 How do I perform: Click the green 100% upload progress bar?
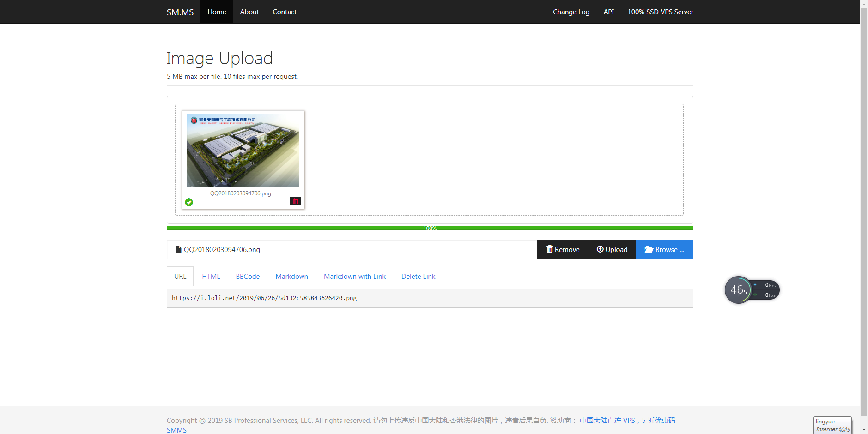[430, 228]
